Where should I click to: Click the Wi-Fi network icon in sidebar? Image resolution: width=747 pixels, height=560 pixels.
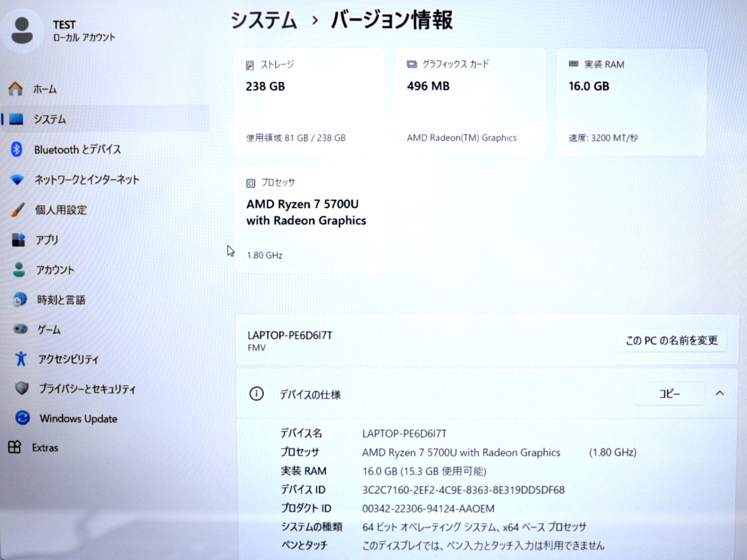pos(18,180)
